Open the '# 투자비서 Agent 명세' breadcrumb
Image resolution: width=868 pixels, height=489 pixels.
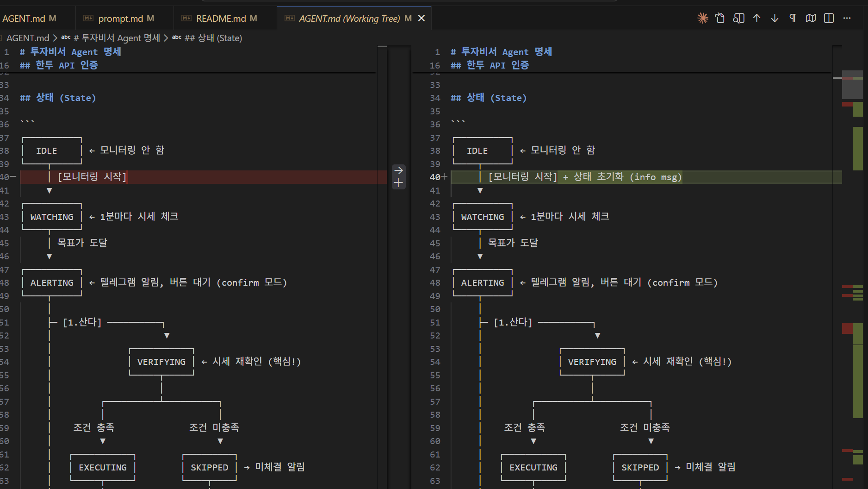pos(117,38)
